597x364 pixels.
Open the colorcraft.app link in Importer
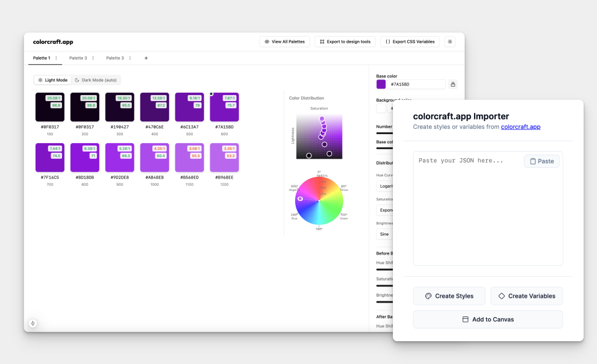point(520,127)
